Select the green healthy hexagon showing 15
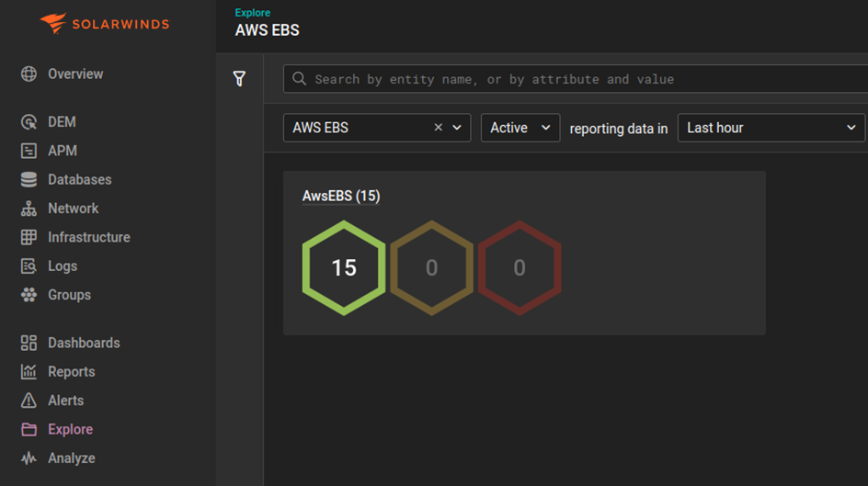The image size is (868, 486). click(344, 267)
